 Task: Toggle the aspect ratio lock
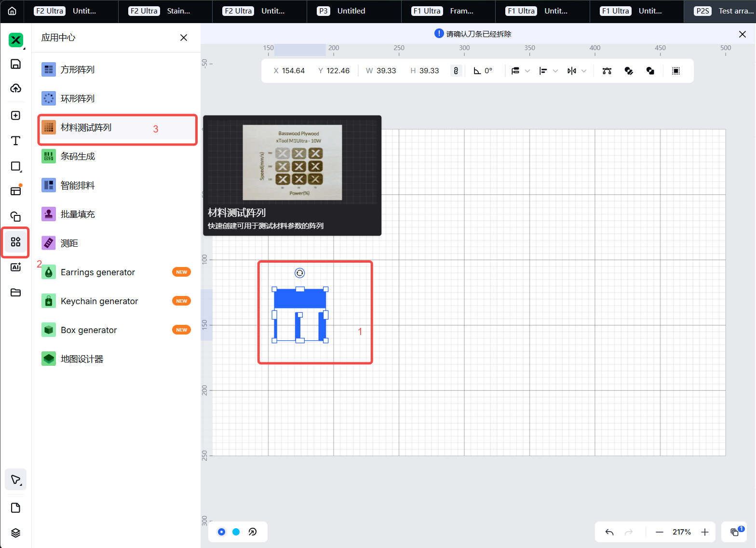(456, 71)
